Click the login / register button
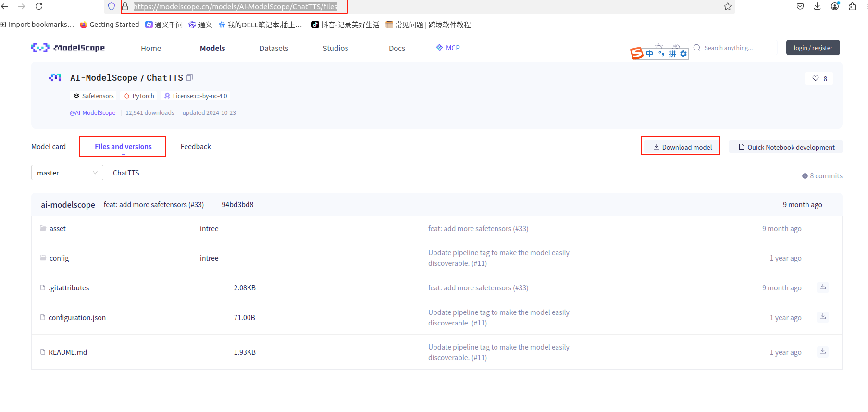Image resolution: width=868 pixels, height=412 pixels. click(x=813, y=48)
